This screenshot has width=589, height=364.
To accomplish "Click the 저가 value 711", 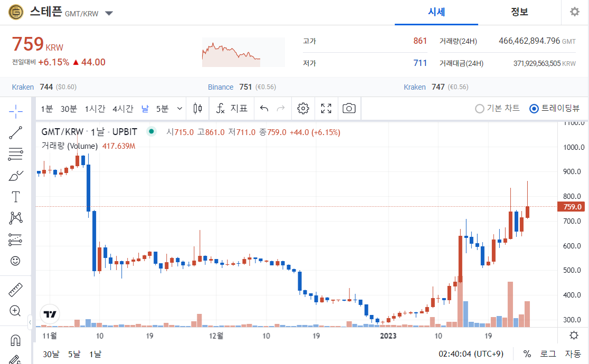I will (420, 63).
